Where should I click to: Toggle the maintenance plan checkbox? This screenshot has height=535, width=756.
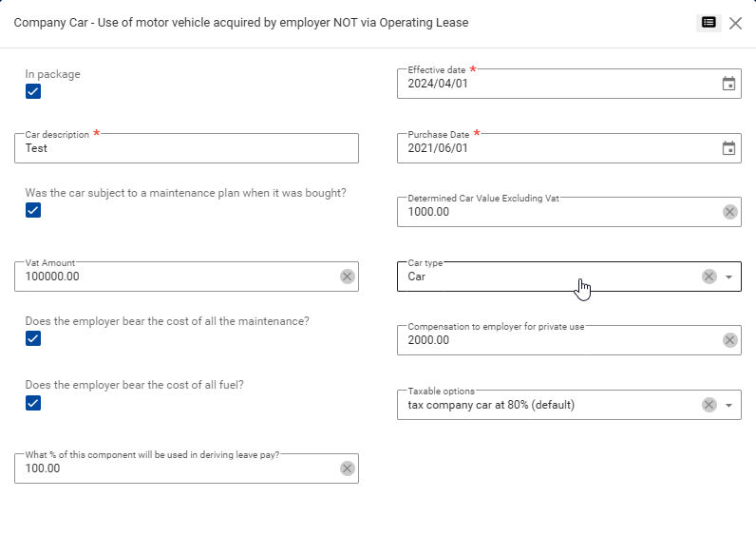pos(33,210)
